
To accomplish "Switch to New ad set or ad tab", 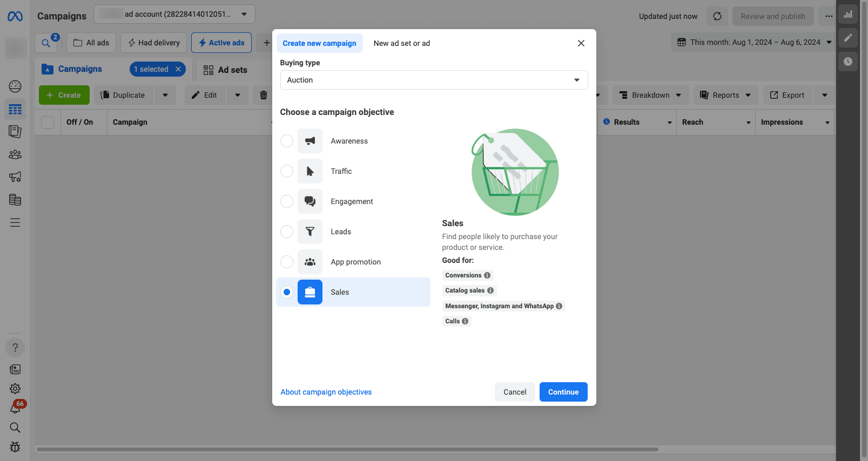I will click(401, 43).
